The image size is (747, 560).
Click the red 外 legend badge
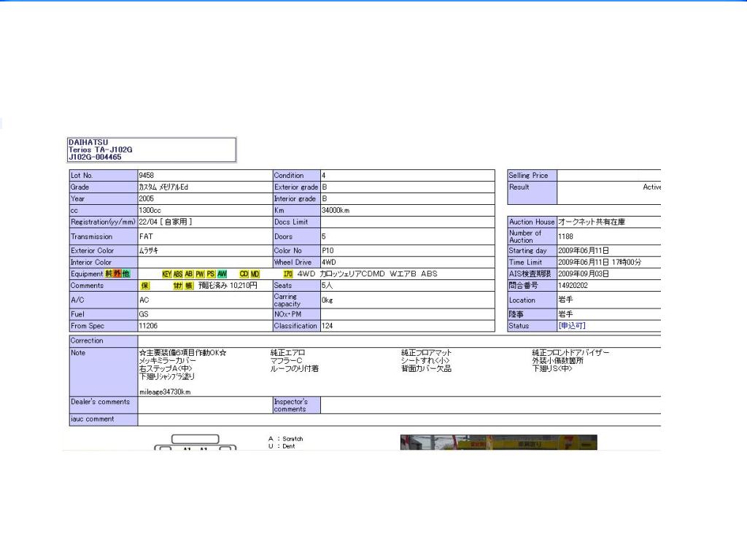coord(117,274)
